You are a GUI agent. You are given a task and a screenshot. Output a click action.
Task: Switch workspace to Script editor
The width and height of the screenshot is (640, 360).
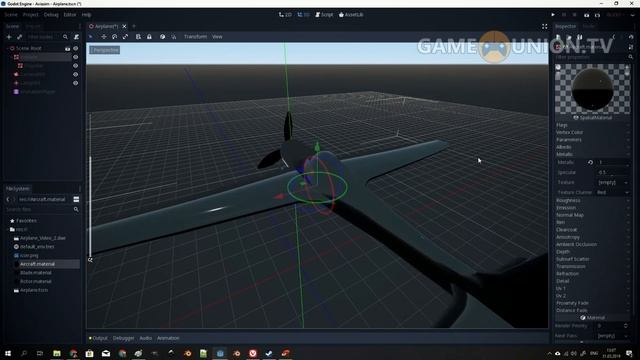point(324,15)
